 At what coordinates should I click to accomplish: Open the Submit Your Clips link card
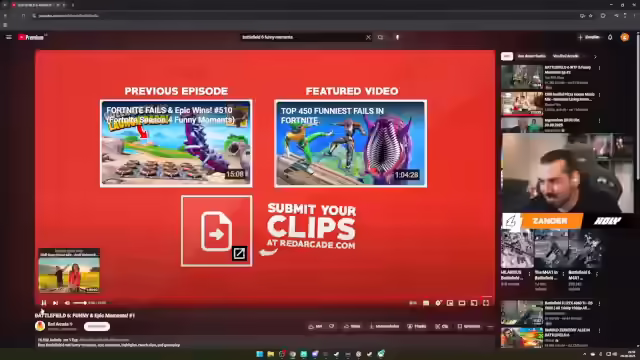(216, 231)
